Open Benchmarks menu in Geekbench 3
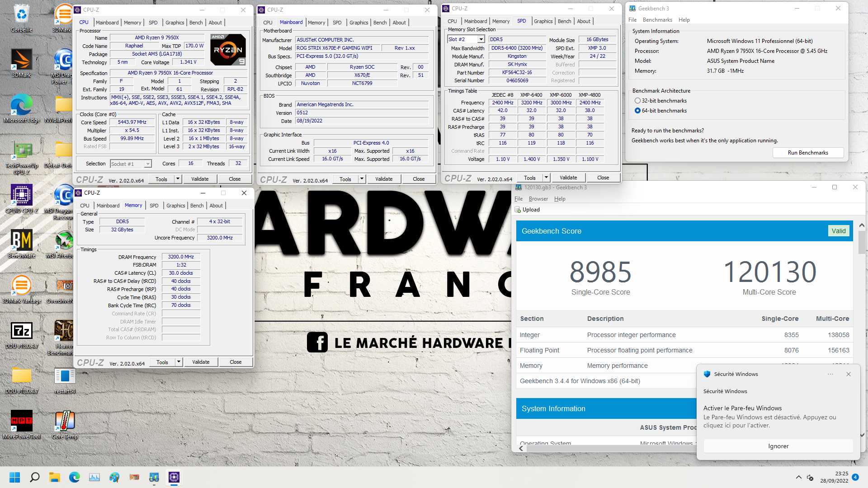The image size is (868, 488). (657, 20)
